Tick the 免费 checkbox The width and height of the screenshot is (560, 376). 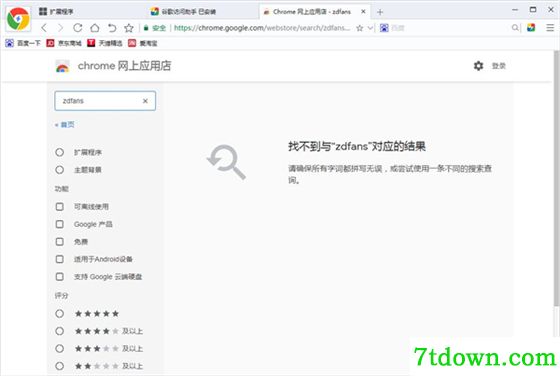tap(60, 242)
